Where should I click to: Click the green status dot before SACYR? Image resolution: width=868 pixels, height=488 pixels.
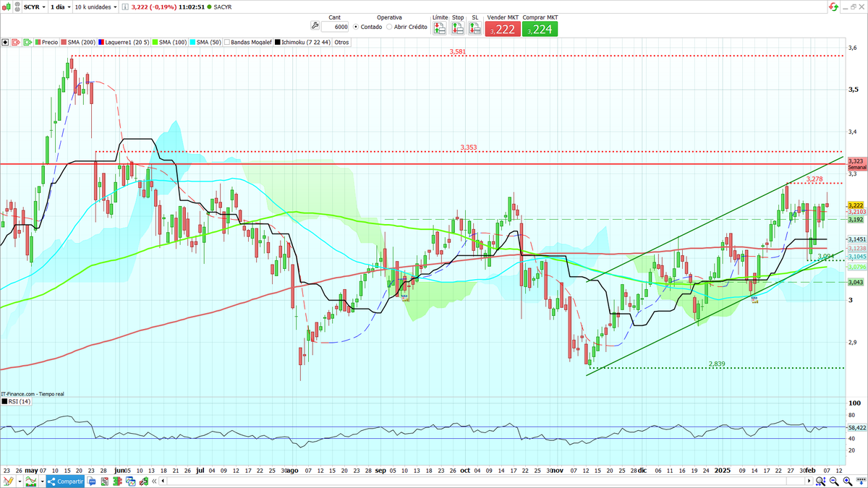[208, 6]
